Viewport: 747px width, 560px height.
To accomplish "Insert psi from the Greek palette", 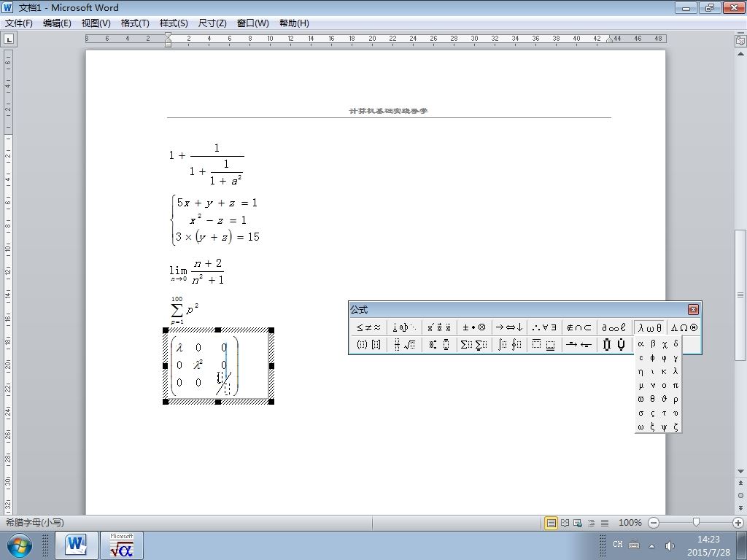I will [664, 427].
